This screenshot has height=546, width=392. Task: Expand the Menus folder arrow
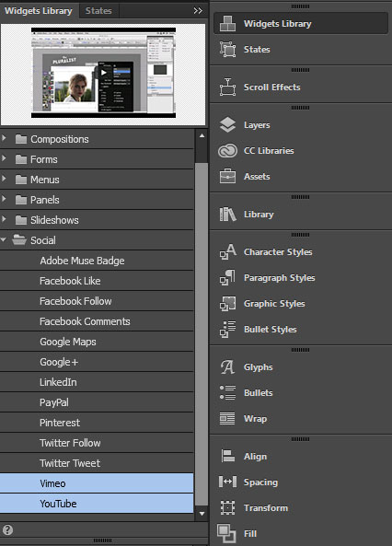4,179
